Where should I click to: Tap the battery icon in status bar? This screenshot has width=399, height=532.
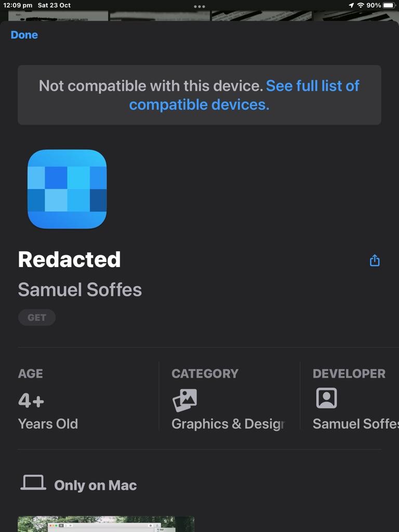[389, 5]
